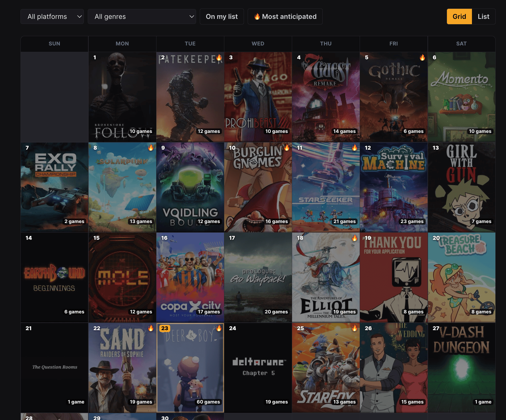This screenshot has width=506, height=420.
Task: Click the flame icon on Elliot tile
Action: click(354, 238)
